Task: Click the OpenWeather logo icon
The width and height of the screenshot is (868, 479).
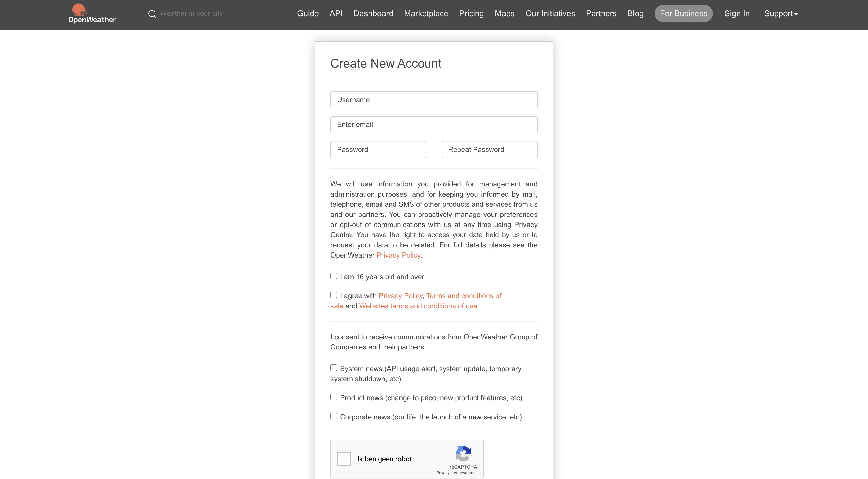Action: (79, 9)
